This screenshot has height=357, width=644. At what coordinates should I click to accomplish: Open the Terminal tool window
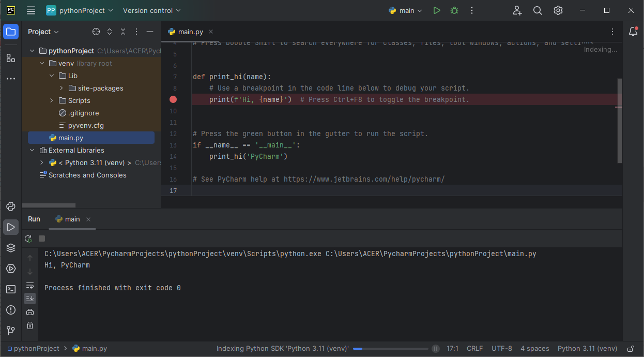[11, 289]
